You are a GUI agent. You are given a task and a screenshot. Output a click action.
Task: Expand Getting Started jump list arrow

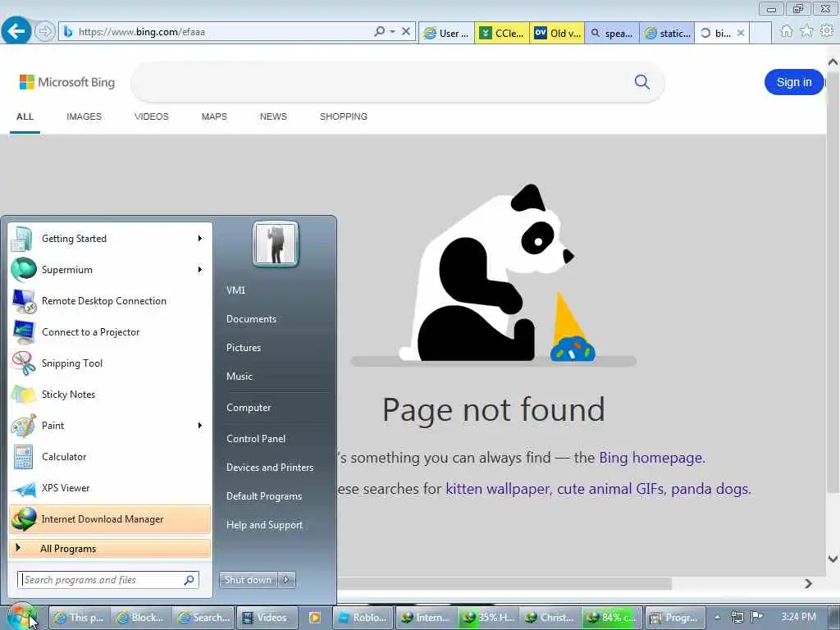coord(200,239)
